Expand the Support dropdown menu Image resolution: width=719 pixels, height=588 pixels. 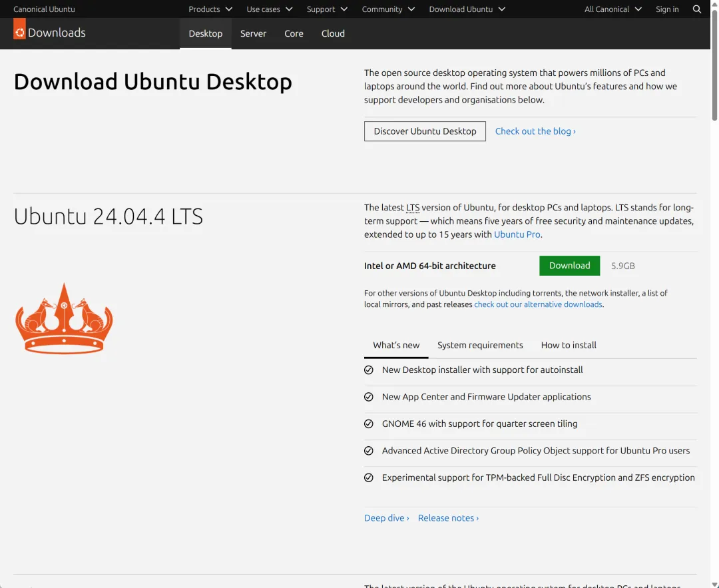(x=327, y=9)
